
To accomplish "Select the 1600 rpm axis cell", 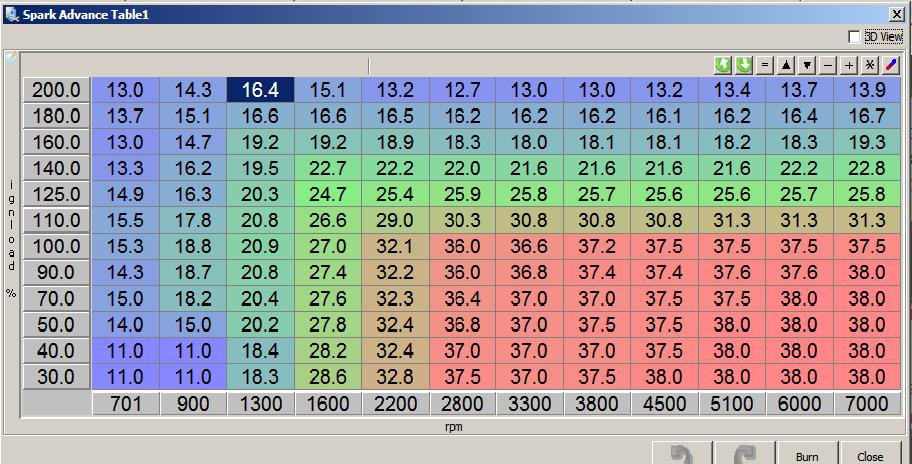I will (x=327, y=404).
